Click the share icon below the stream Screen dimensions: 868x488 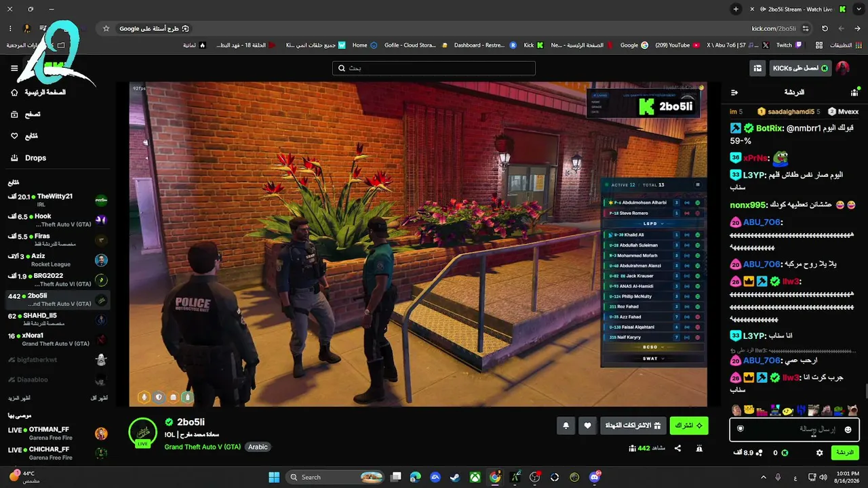tap(677, 448)
